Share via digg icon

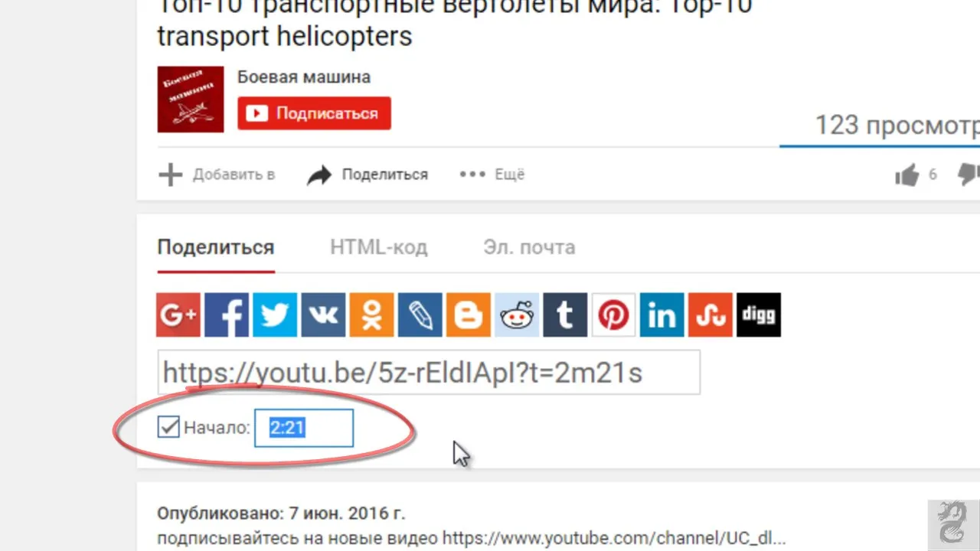coord(759,315)
